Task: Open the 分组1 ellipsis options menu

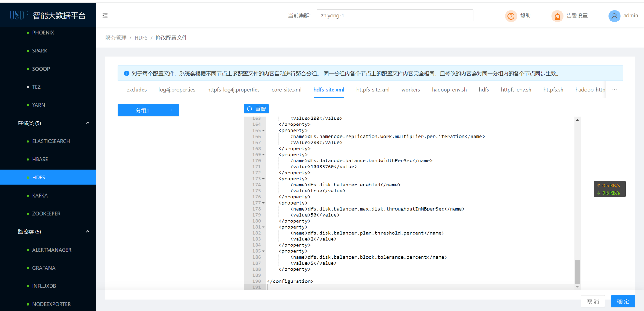Action: coord(173,110)
